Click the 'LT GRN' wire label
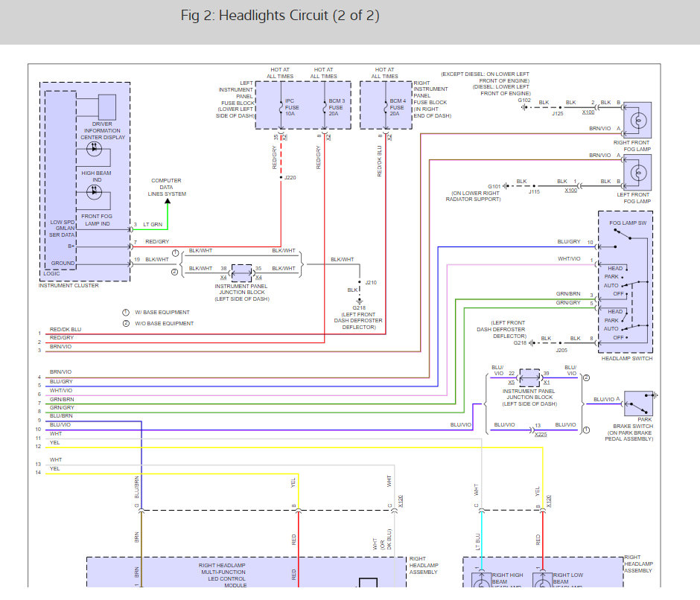Image resolution: width=700 pixels, height=600 pixels. [153, 225]
